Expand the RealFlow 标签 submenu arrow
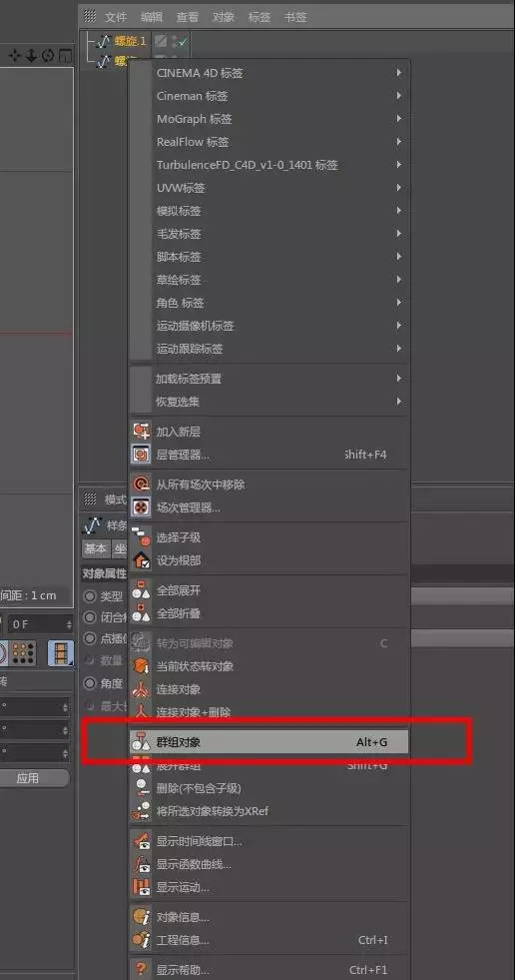 [x=398, y=142]
